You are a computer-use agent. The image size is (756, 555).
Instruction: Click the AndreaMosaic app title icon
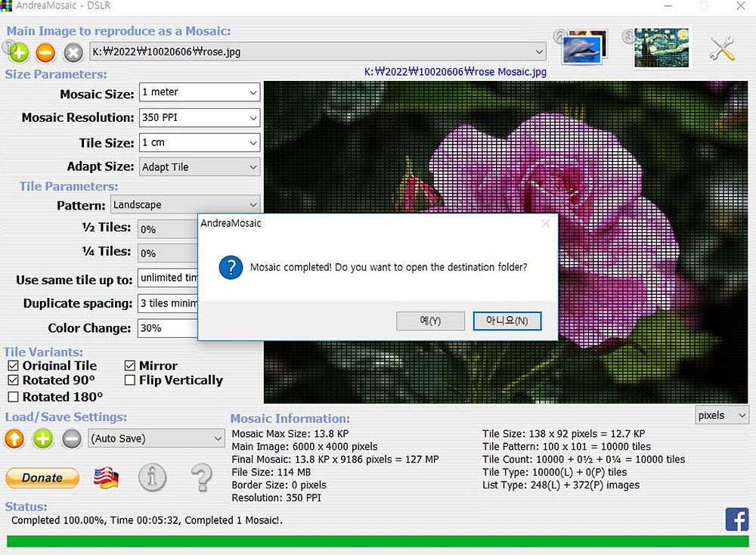point(6,6)
